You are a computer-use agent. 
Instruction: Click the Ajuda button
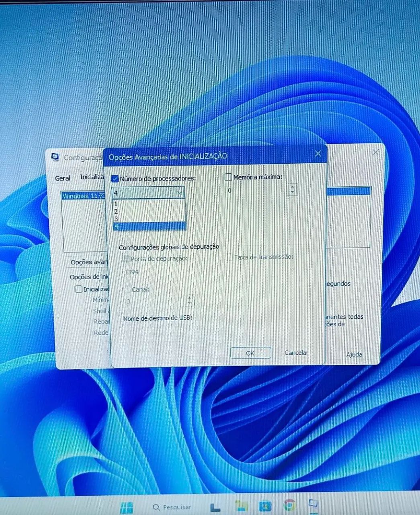(x=354, y=354)
